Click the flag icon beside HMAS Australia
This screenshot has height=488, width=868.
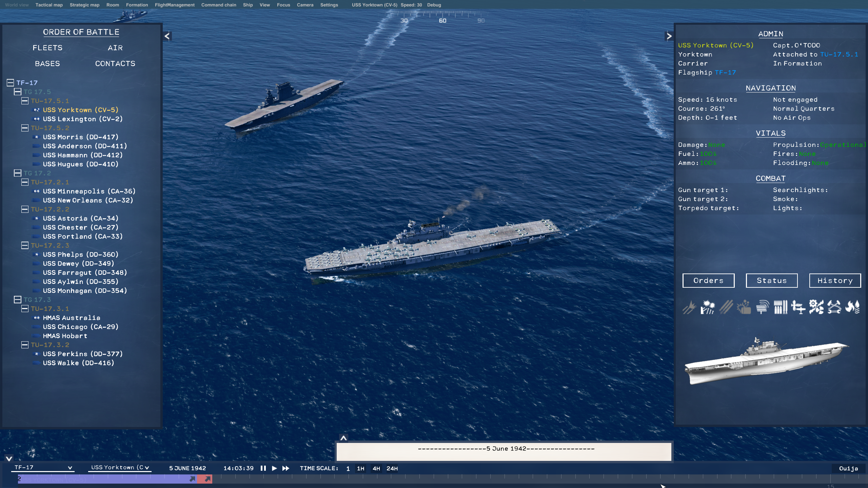[36, 318]
